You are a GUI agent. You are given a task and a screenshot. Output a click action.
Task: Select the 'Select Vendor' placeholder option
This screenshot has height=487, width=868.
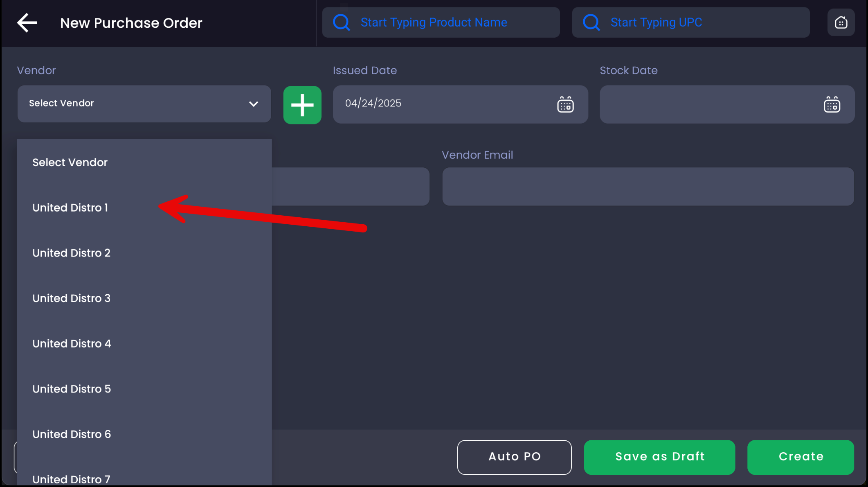click(x=70, y=162)
